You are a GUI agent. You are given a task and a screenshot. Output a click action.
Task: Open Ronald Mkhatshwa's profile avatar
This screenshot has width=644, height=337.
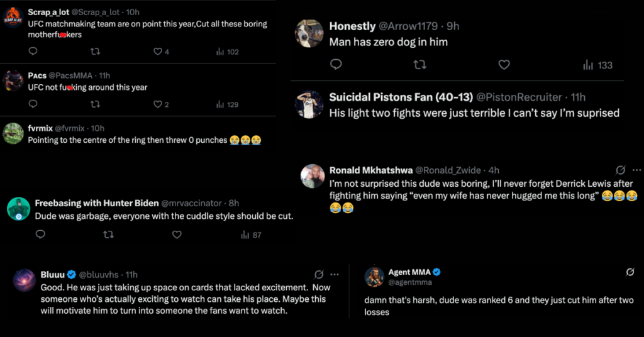tap(313, 176)
